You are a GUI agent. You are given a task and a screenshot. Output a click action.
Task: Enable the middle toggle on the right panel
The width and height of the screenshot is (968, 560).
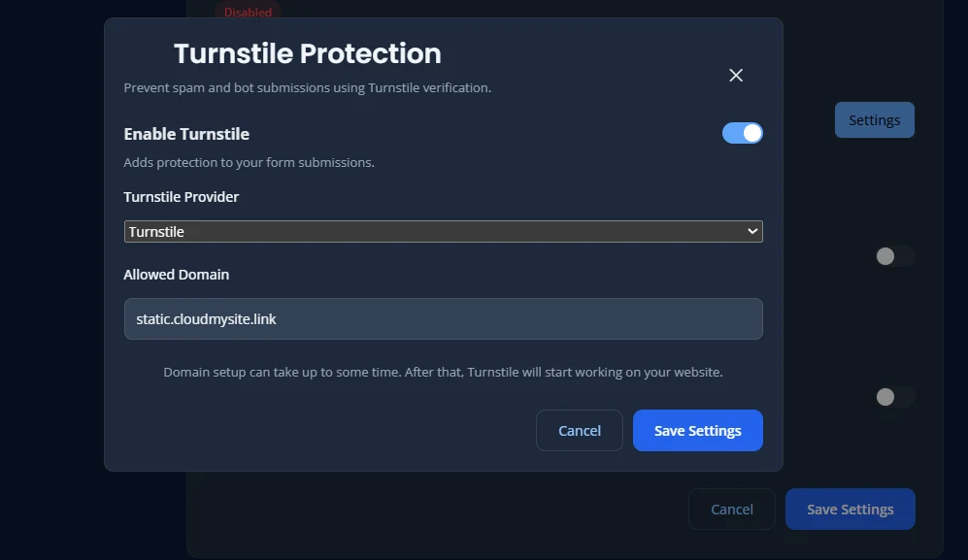tap(893, 255)
